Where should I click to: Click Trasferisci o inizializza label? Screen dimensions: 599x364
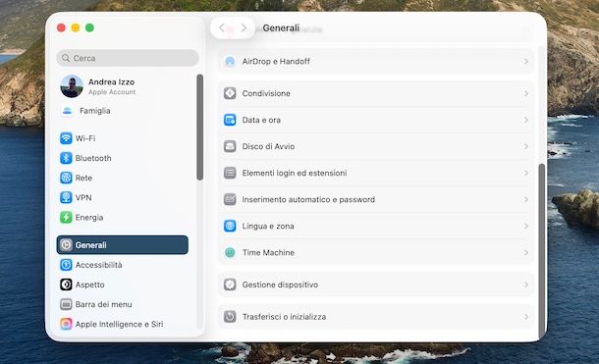click(284, 317)
